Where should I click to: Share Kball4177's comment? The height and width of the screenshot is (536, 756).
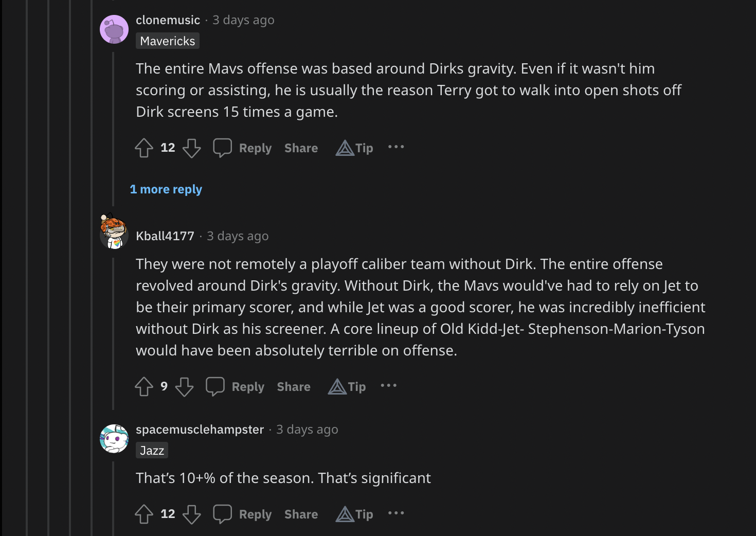pyautogui.click(x=294, y=387)
